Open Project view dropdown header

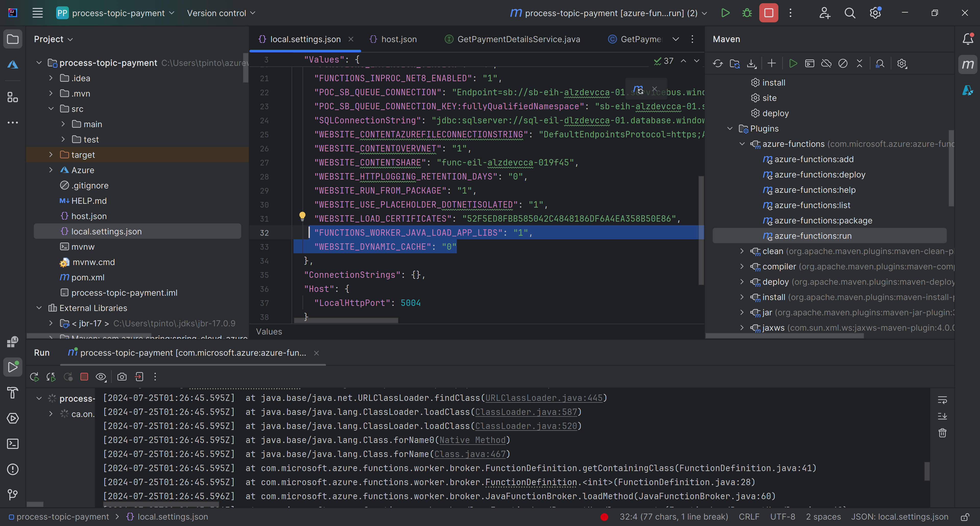click(x=53, y=39)
